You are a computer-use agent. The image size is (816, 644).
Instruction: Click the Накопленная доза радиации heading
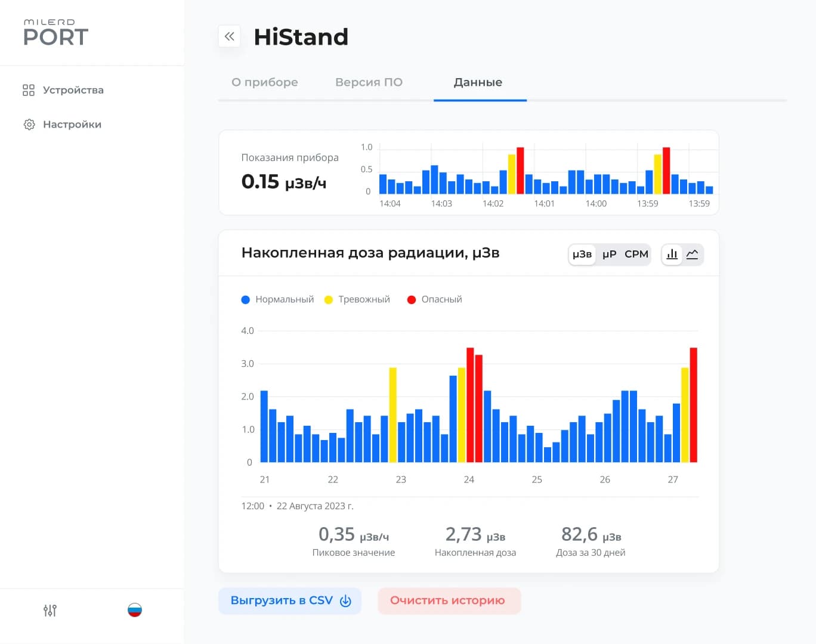pyautogui.click(x=370, y=253)
